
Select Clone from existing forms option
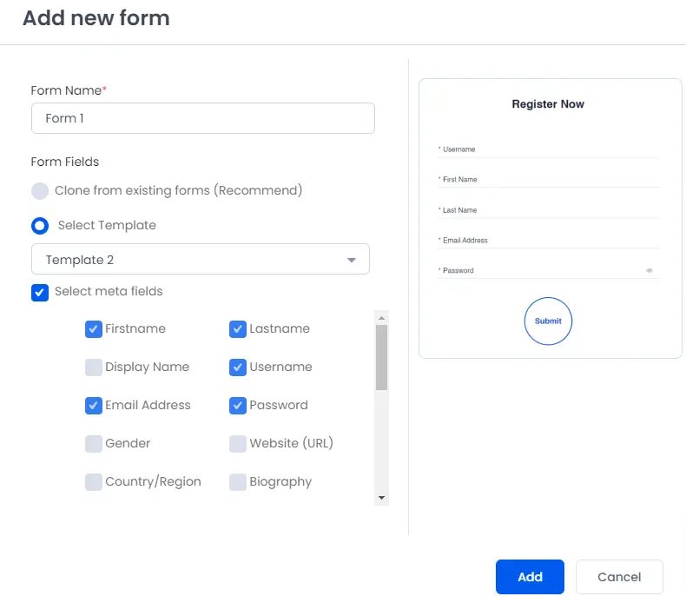[x=40, y=191]
